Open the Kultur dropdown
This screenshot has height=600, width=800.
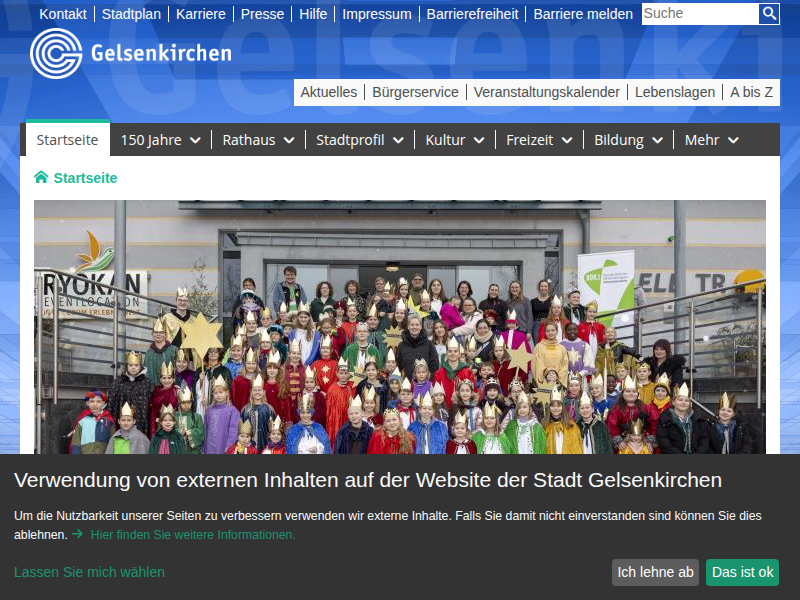(454, 140)
